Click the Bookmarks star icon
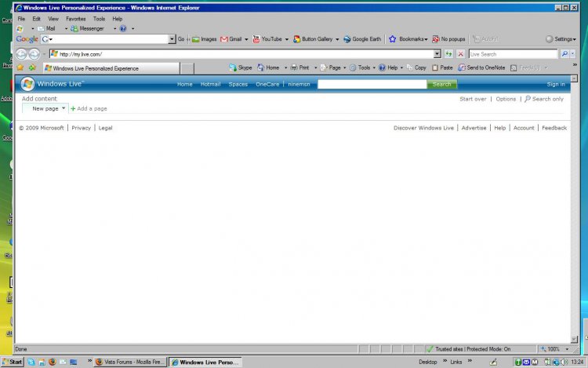Viewport: 588px width, 368px height. click(x=392, y=39)
